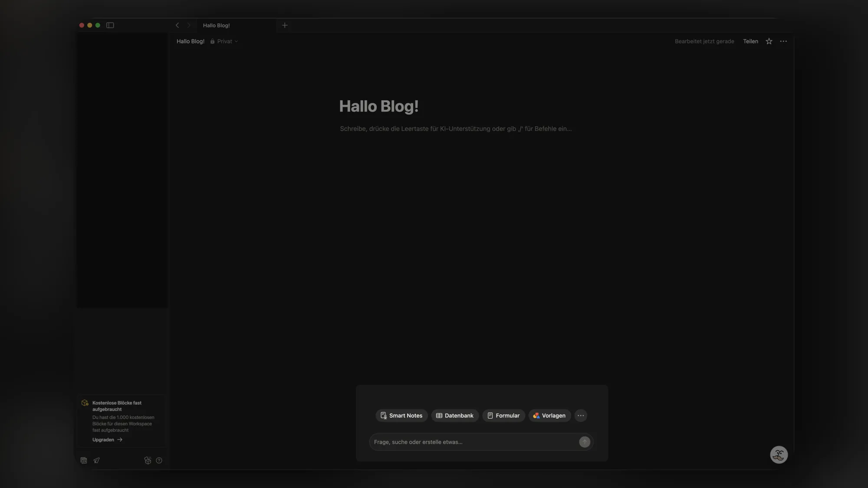The width and height of the screenshot is (868, 488).
Task: Open the page options three-dot menu
Action: (x=783, y=41)
